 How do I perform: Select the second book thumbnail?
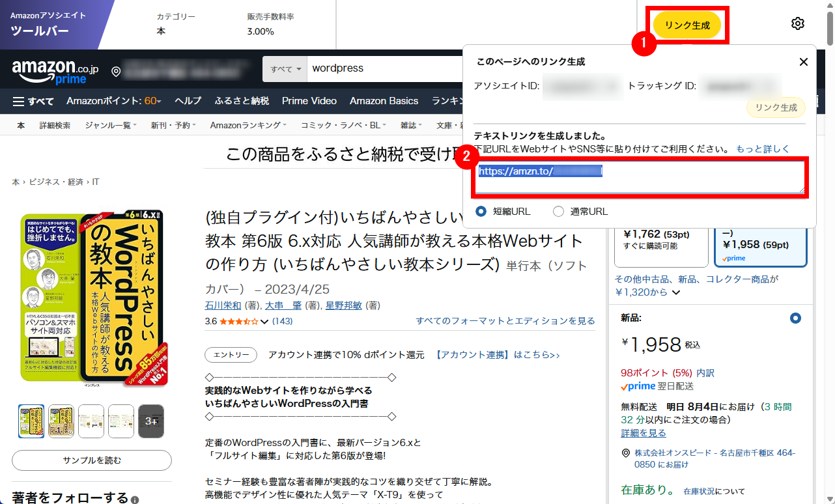click(61, 421)
